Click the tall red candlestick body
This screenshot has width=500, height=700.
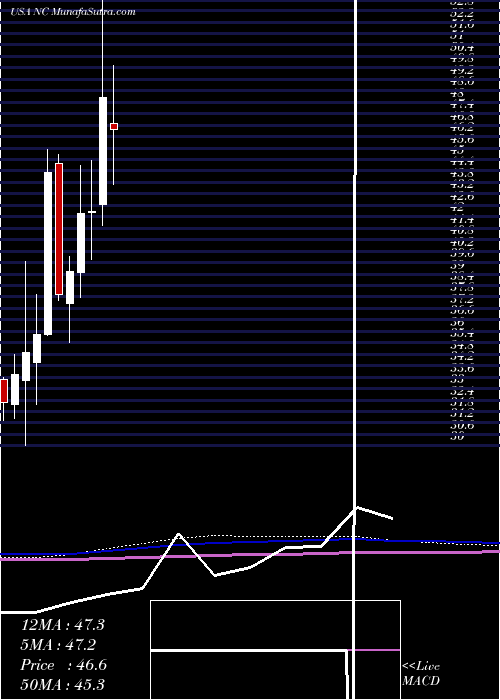point(59,229)
